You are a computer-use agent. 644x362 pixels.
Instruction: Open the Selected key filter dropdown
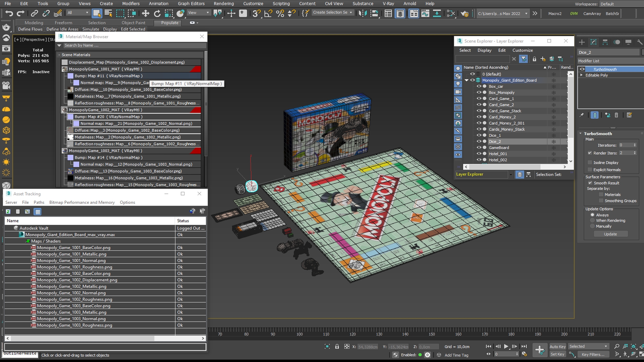(x=588, y=347)
